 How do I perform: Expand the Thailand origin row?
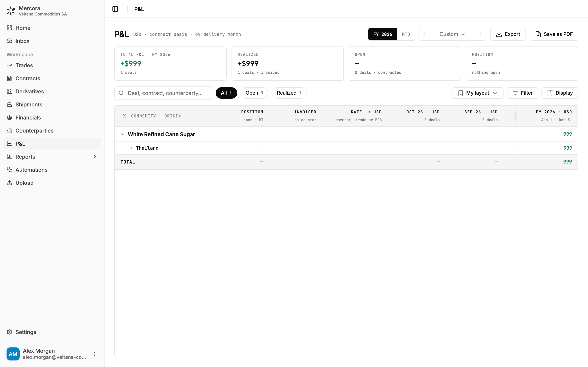(x=131, y=148)
